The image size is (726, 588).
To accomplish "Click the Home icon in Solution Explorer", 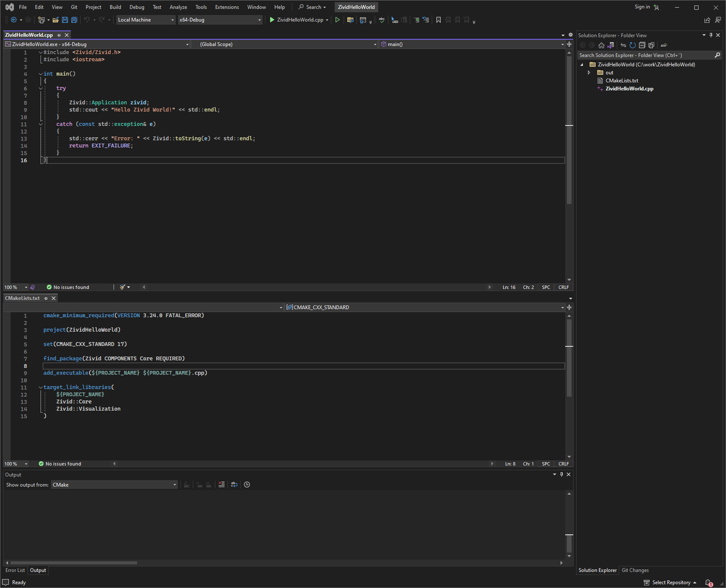I will coord(601,45).
